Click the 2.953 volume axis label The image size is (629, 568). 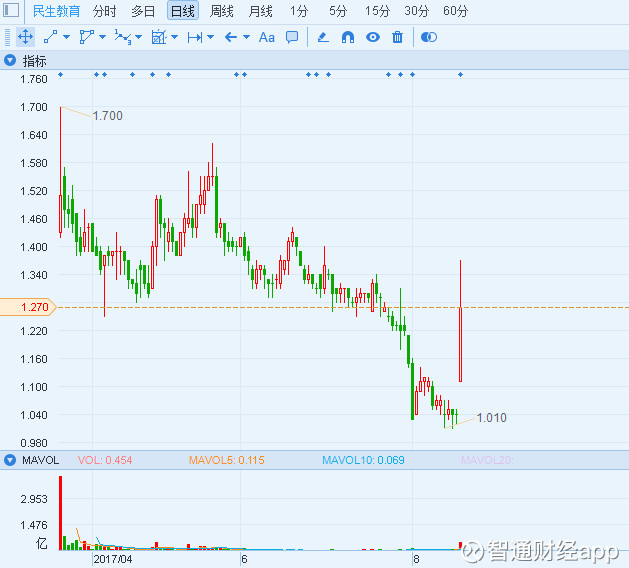[34, 499]
